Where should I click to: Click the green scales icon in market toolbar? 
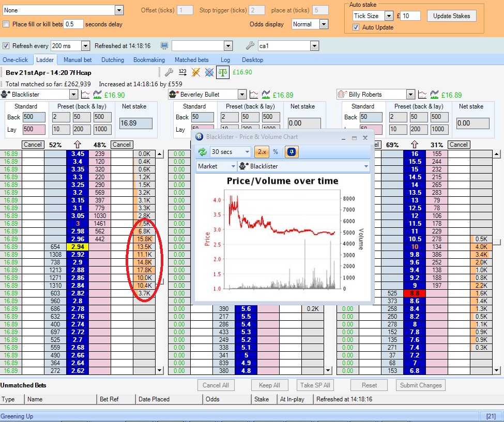[222, 72]
